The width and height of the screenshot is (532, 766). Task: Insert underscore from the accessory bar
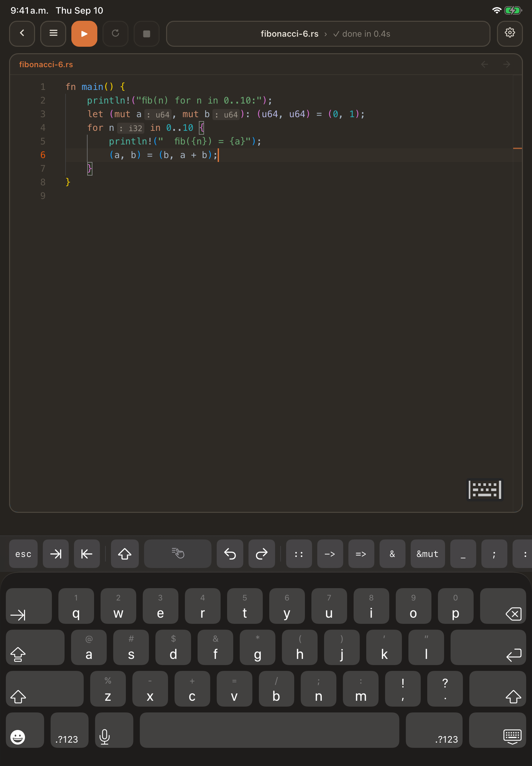tap(463, 554)
